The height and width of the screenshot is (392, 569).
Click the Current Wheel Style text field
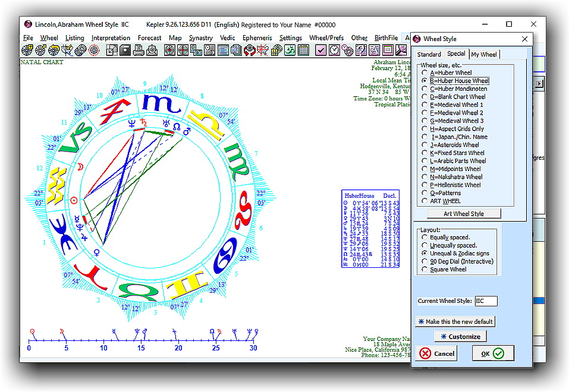click(486, 301)
